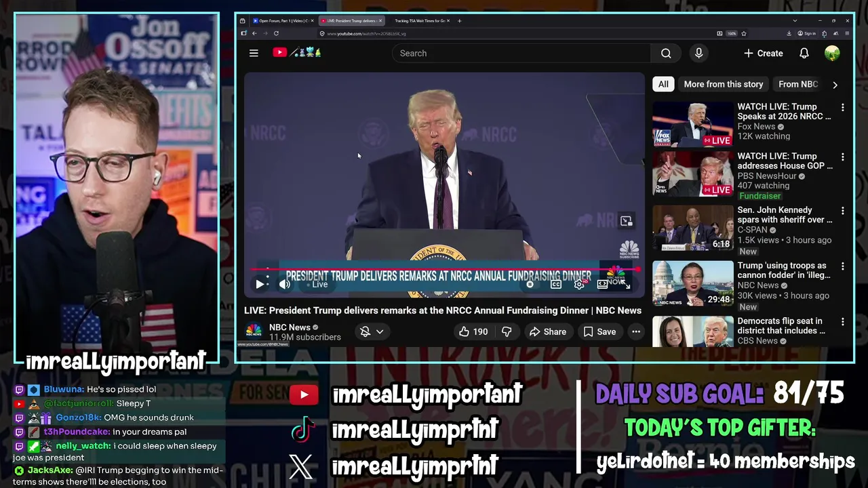
Task: Open the video settings gear
Action: pyautogui.click(x=579, y=285)
